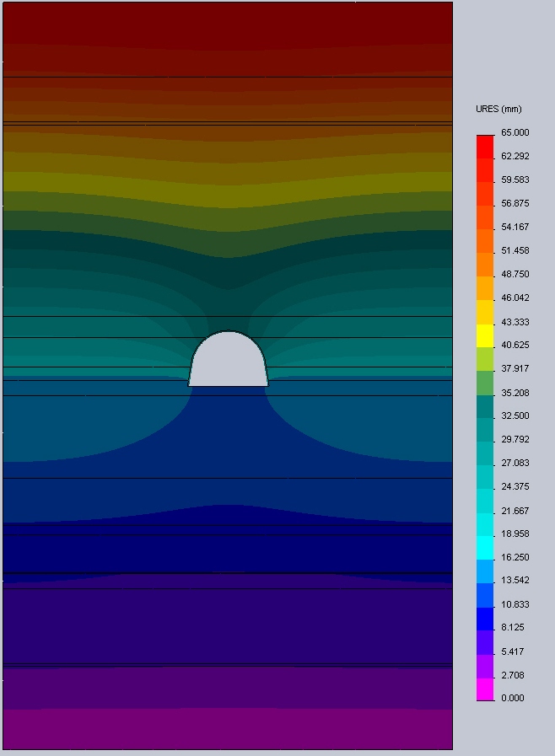Image resolution: width=555 pixels, height=756 pixels.
Task: Select the 65.000 maximum legend value
Action: [515, 132]
